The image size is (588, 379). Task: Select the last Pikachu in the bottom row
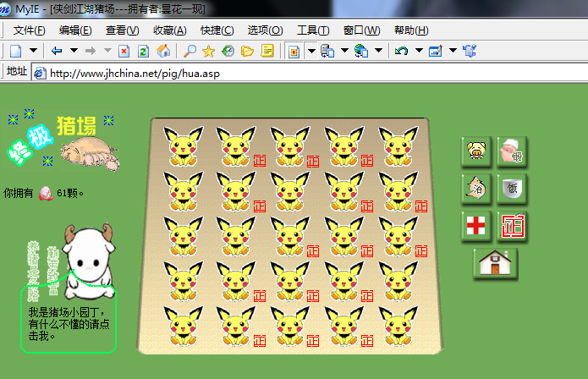[398, 327]
